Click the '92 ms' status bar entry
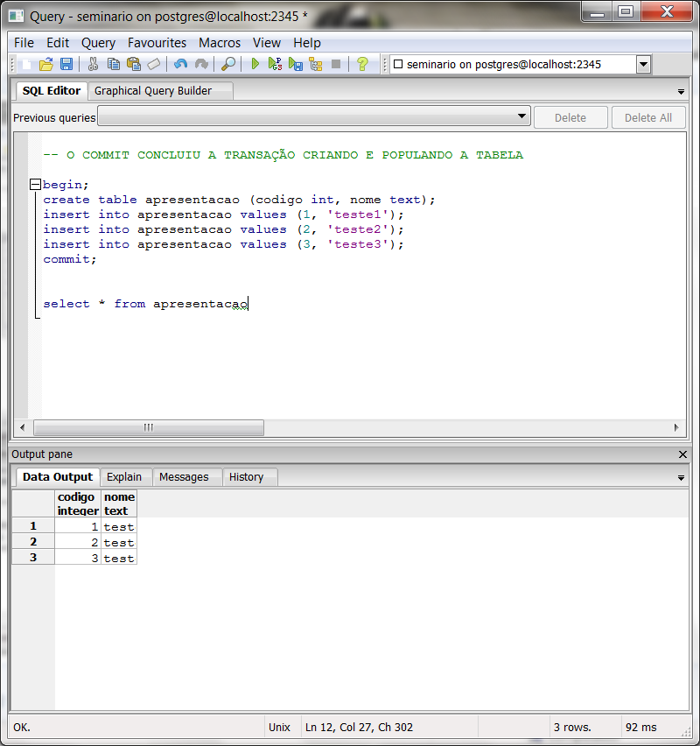The image size is (700, 746). pyautogui.click(x=640, y=727)
